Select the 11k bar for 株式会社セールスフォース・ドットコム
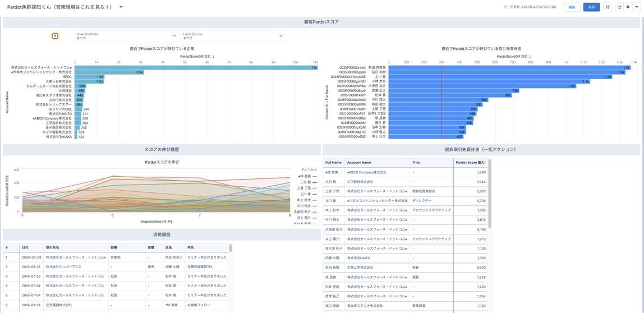 click(196, 67)
